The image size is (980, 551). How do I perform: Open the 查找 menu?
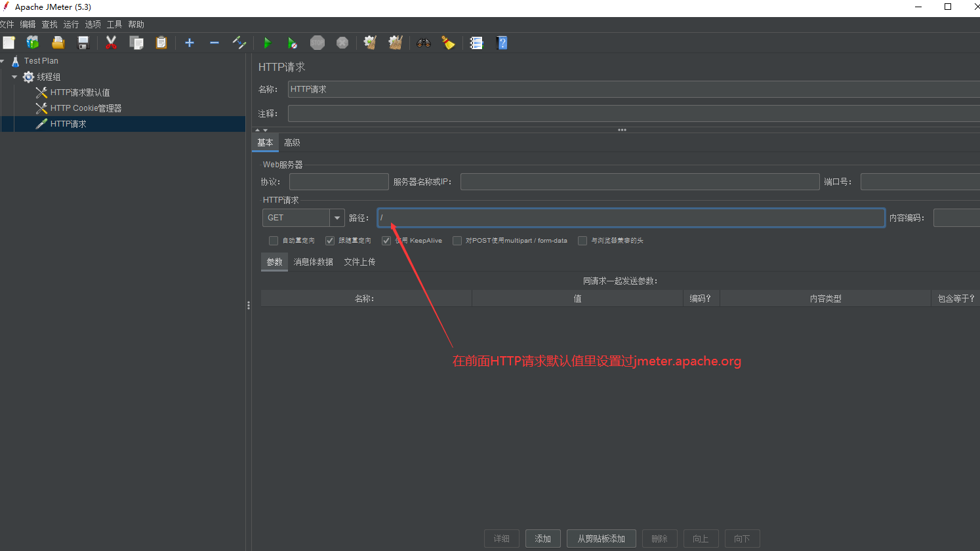pos(50,24)
